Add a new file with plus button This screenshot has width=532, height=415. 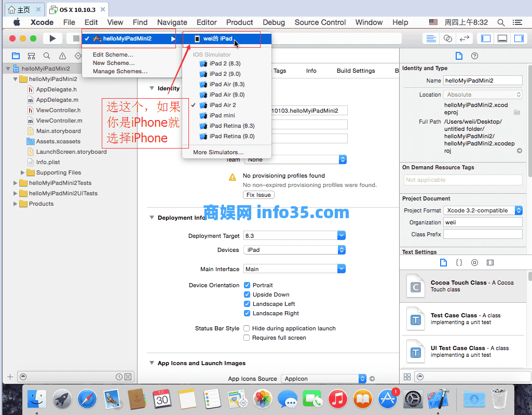click(x=10, y=377)
